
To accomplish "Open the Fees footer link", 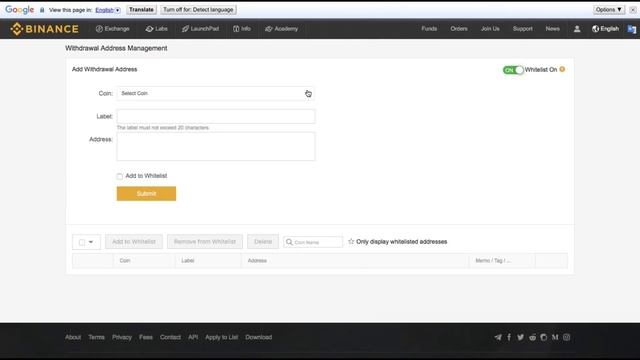I will [146, 337].
